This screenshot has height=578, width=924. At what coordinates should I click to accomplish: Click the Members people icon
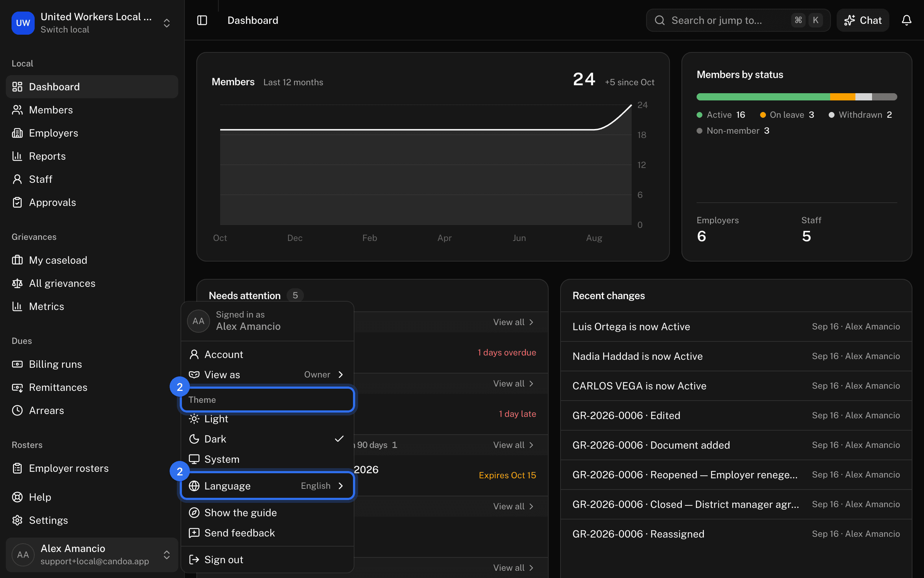point(17,110)
